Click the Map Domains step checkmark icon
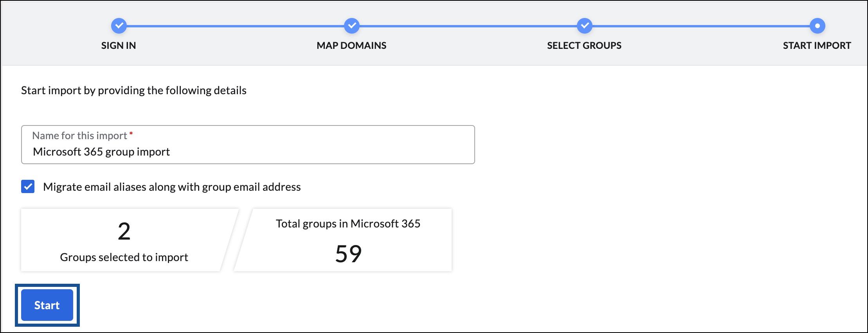 (351, 26)
